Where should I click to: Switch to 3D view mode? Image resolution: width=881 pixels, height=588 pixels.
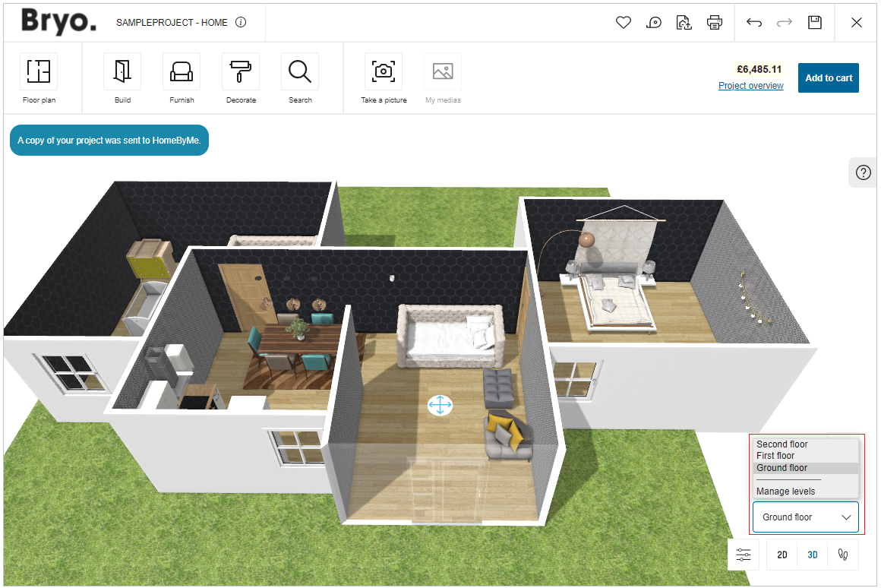[813, 555]
